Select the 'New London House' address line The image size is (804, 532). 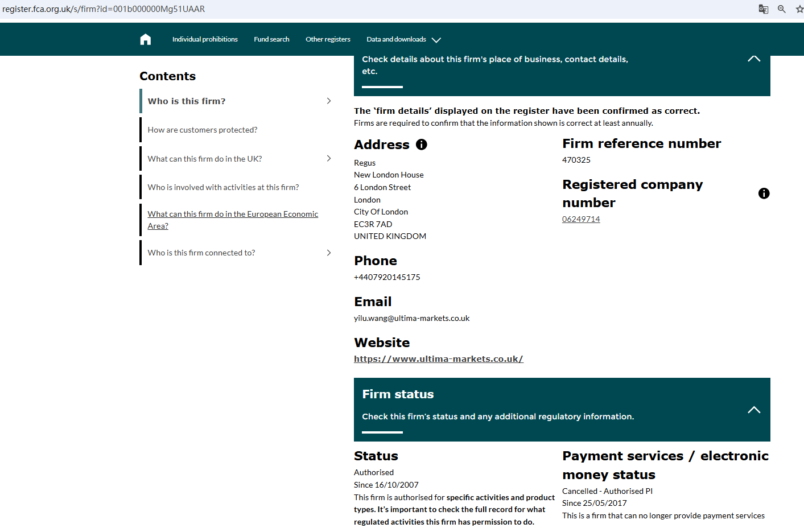coord(389,175)
